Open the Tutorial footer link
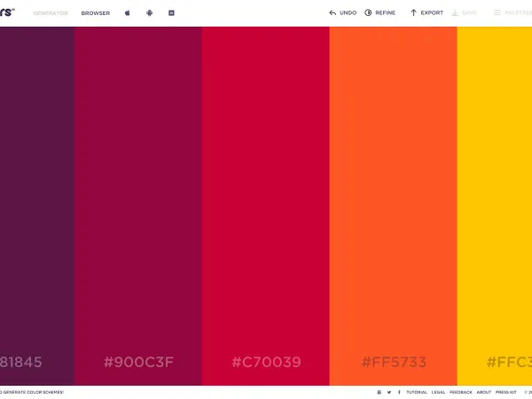 pyautogui.click(x=417, y=392)
